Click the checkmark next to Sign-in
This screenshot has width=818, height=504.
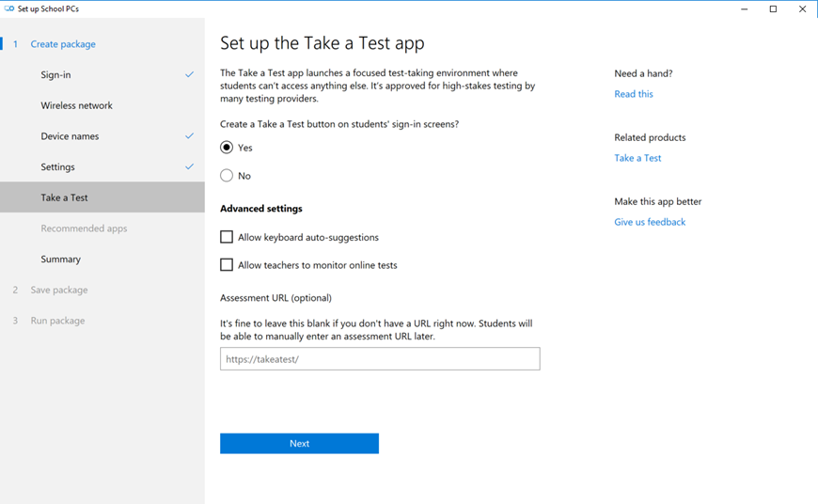pos(189,75)
